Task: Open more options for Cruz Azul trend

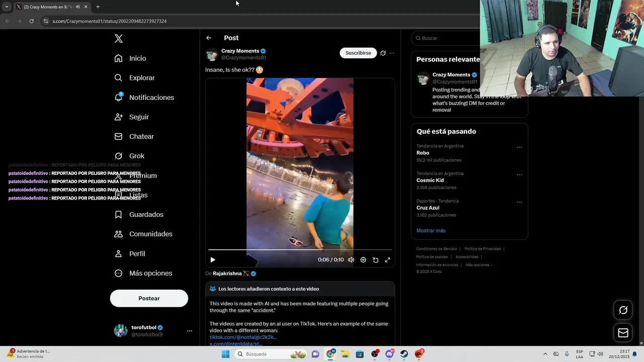Action: pyautogui.click(x=519, y=203)
